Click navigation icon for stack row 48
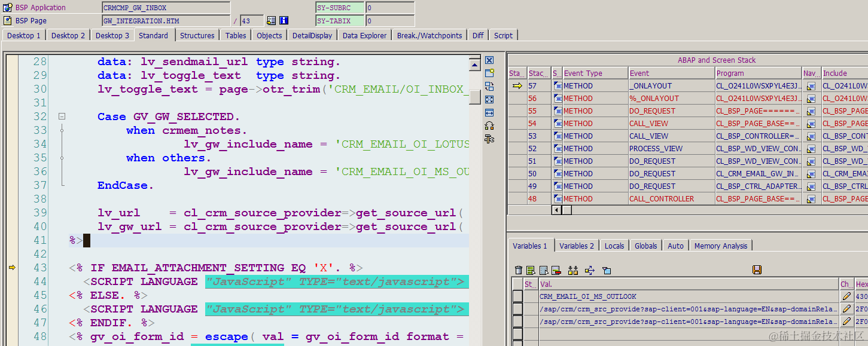The width and height of the screenshot is (868, 346). click(x=811, y=199)
